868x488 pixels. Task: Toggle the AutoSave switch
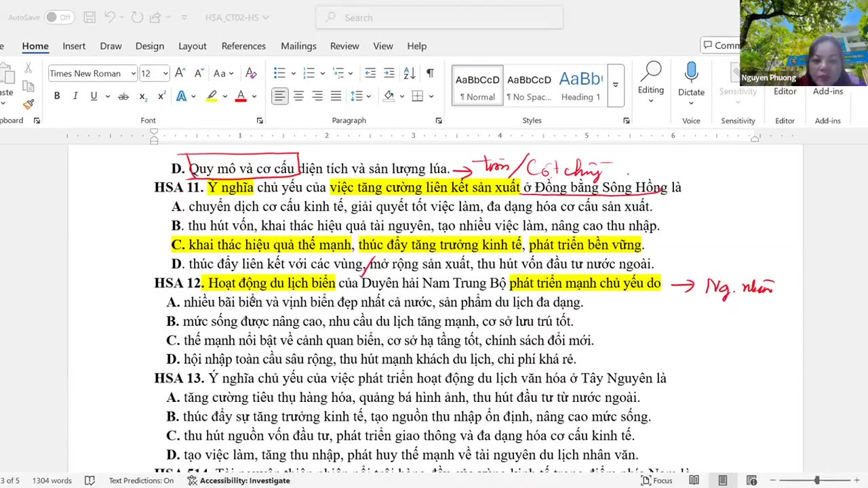(x=60, y=18)
